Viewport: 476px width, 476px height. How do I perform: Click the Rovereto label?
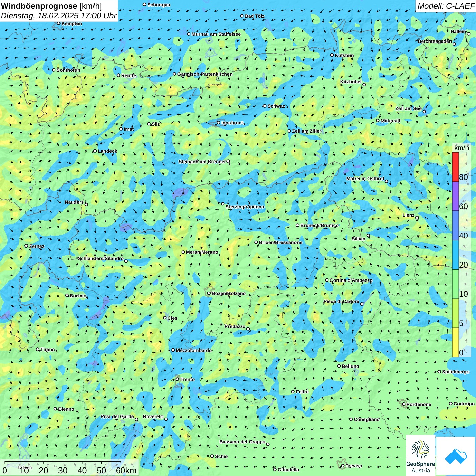(153, 417)
